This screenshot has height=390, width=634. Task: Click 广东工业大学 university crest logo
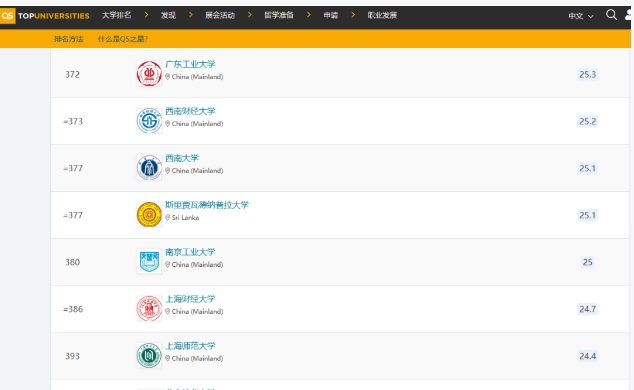(149, 74)
